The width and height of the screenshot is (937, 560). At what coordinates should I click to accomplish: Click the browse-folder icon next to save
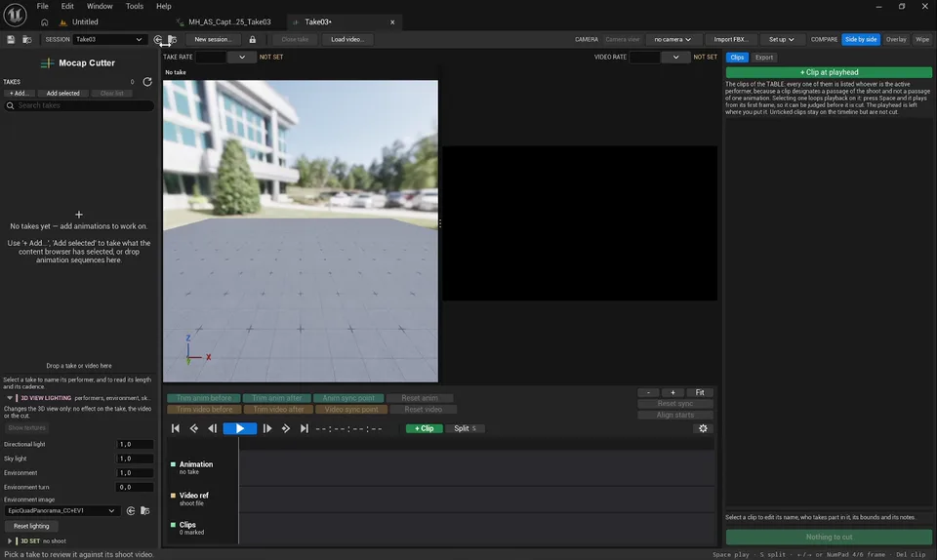[27, 39]
